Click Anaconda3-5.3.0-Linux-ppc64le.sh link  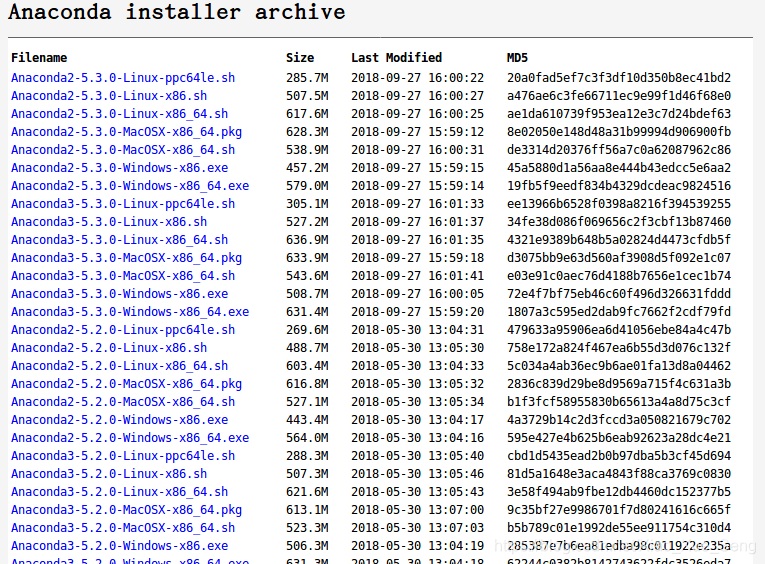pos(123,204)
